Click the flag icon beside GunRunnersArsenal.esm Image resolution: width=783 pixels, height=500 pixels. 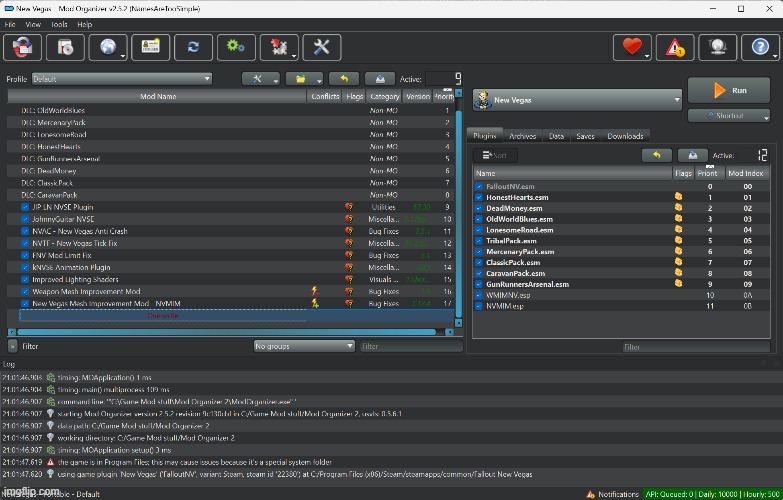(x=678, y=283)
